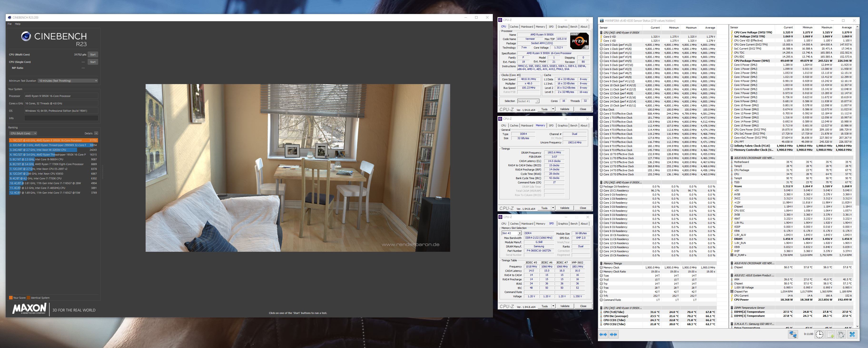Viewport: 868px width, 348px height.
Task: Click the orange Your Score legend square
Action: (x=11, y=298)
